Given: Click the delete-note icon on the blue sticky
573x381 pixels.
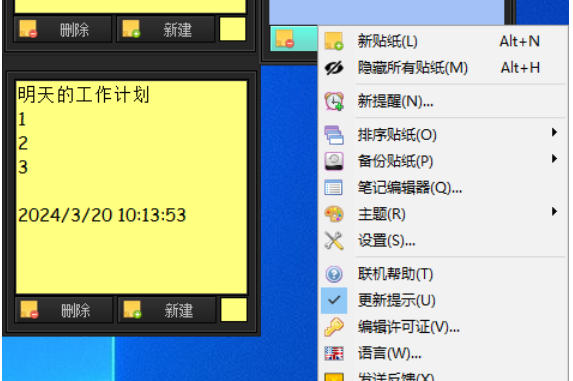Looking at the screenshot, I should (285, 39).
